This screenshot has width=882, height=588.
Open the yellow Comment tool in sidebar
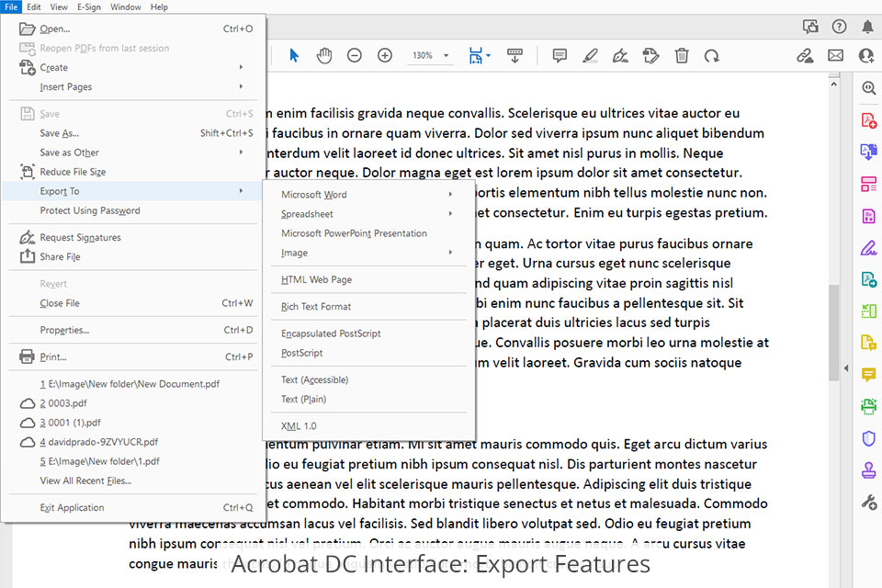coord(869,374)
